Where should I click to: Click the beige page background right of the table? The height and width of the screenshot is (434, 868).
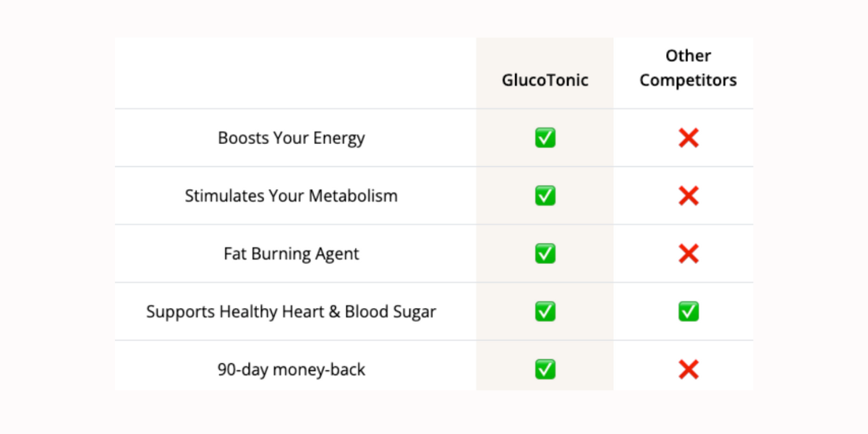pyautogui.click(x=810, y=217)
